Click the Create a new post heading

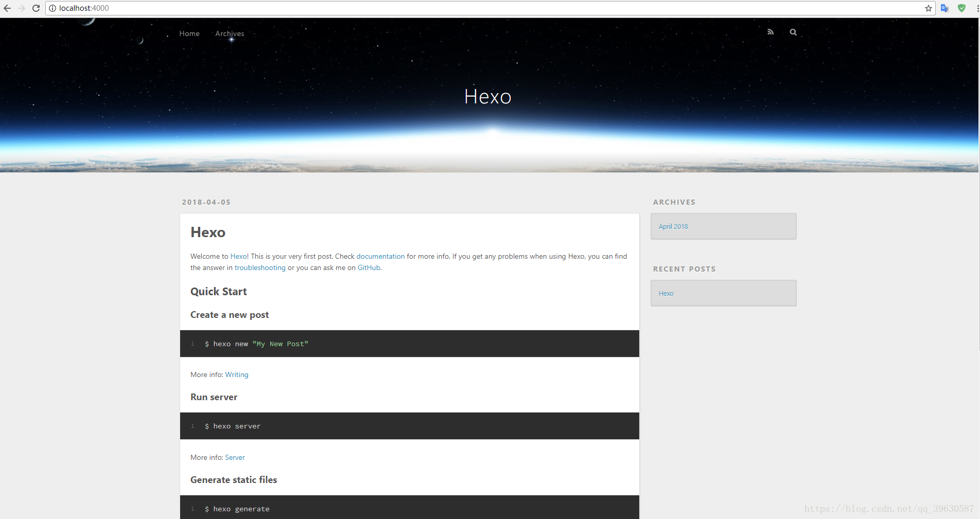coord(230,315)
